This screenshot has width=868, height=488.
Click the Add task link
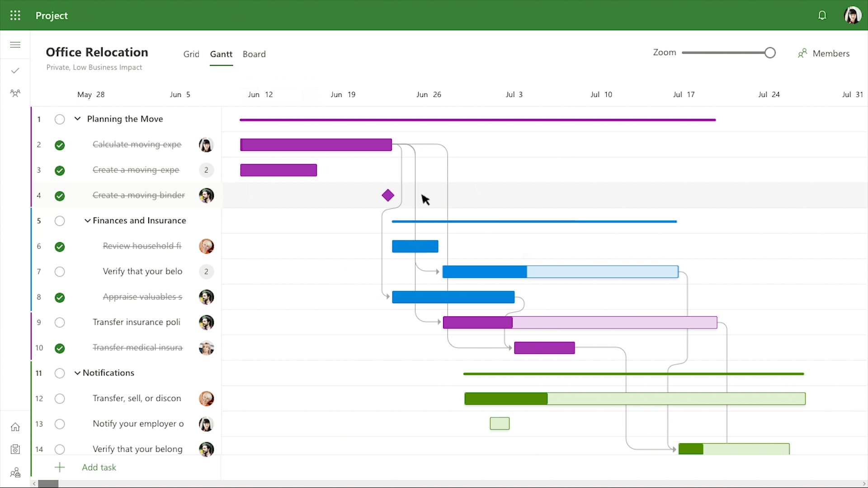point(99,467)
